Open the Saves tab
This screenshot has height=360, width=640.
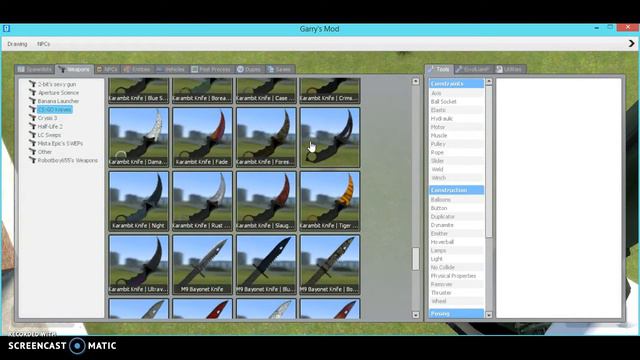[280, 69]
